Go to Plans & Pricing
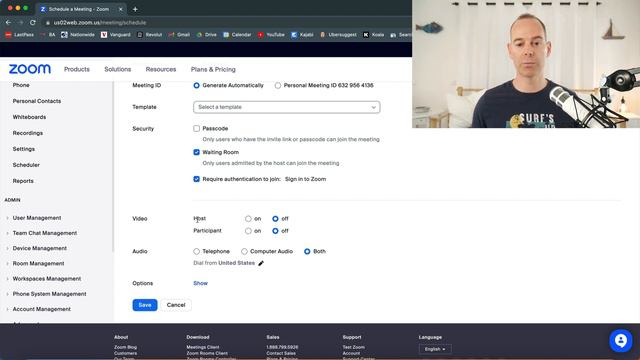 [213, 69]
